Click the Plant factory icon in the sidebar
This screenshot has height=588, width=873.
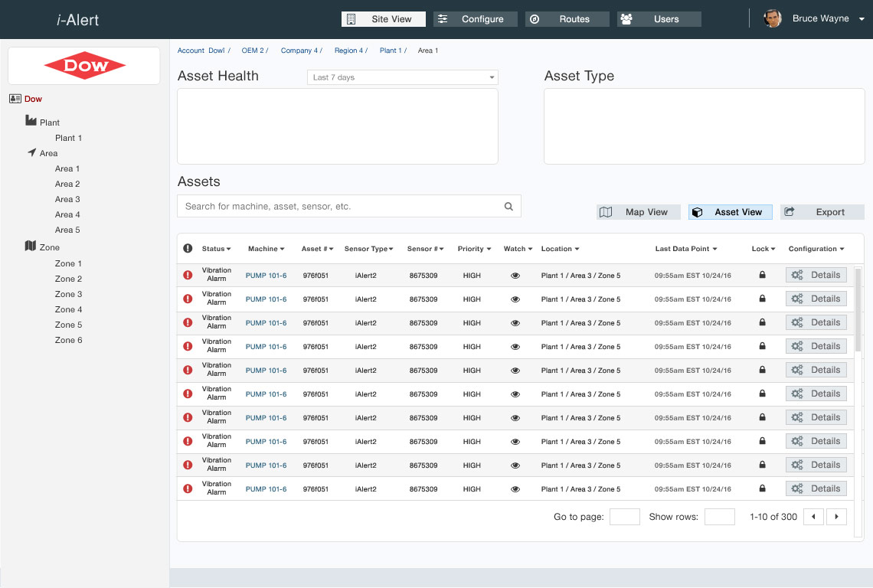point(31,121)
